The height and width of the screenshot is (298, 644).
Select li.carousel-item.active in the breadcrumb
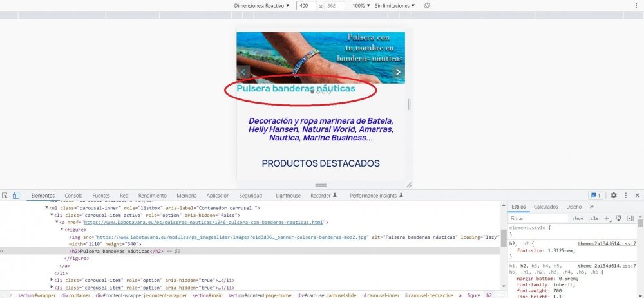click(x=429, y=295)
